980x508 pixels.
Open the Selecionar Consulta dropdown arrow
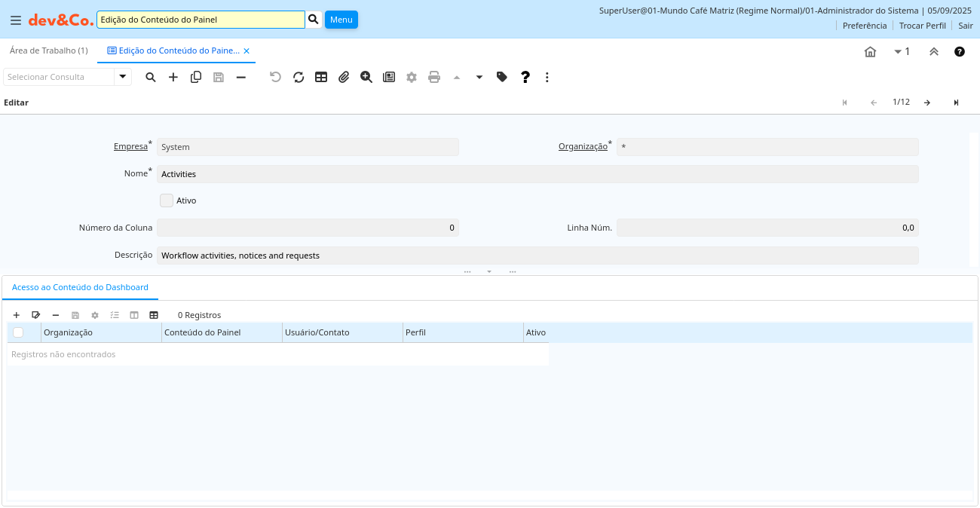pos(123,77)
